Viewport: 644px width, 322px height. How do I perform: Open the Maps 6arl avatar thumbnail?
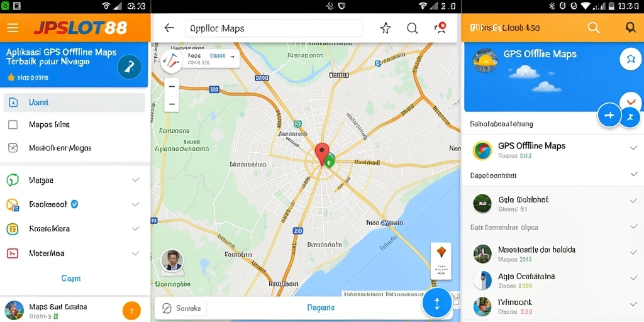[14, 311]
